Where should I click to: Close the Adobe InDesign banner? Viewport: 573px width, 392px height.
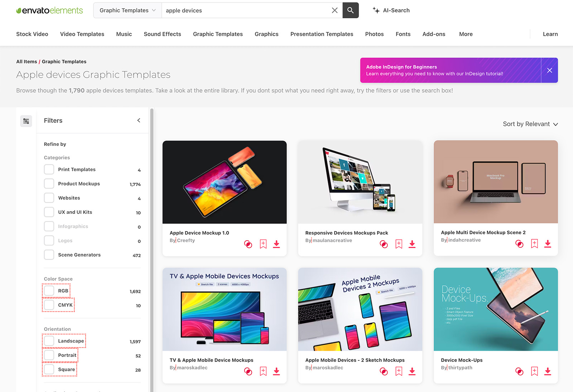click(x=549, y=70)
